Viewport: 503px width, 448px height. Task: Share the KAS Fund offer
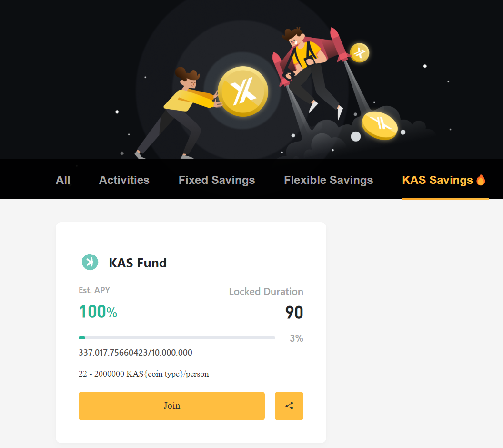tap(289, 406)
